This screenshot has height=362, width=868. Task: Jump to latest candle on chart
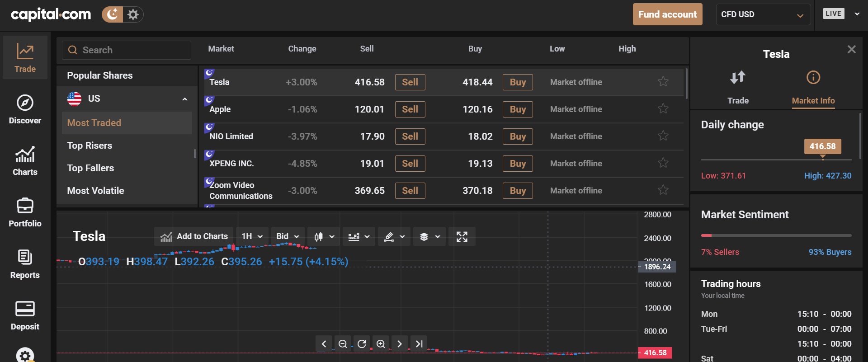419,344
